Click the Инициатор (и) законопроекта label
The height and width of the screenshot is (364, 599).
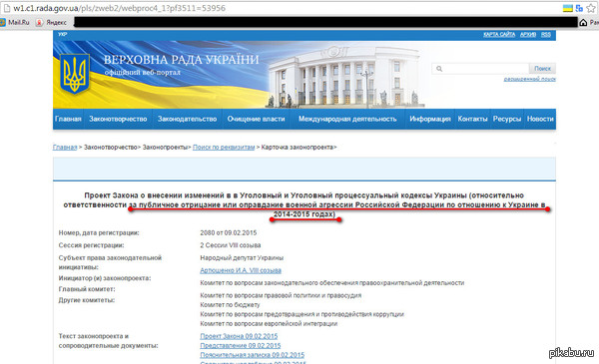(x=105, y=278)
